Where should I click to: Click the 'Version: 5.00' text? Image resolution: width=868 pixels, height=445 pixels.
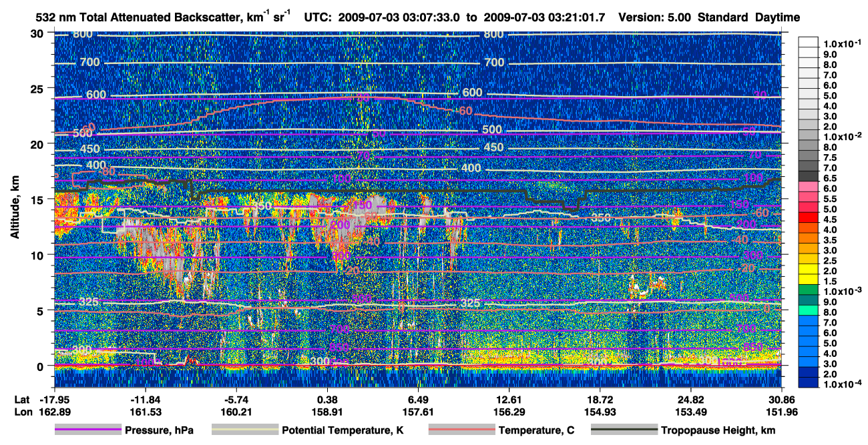pos(656,17)
